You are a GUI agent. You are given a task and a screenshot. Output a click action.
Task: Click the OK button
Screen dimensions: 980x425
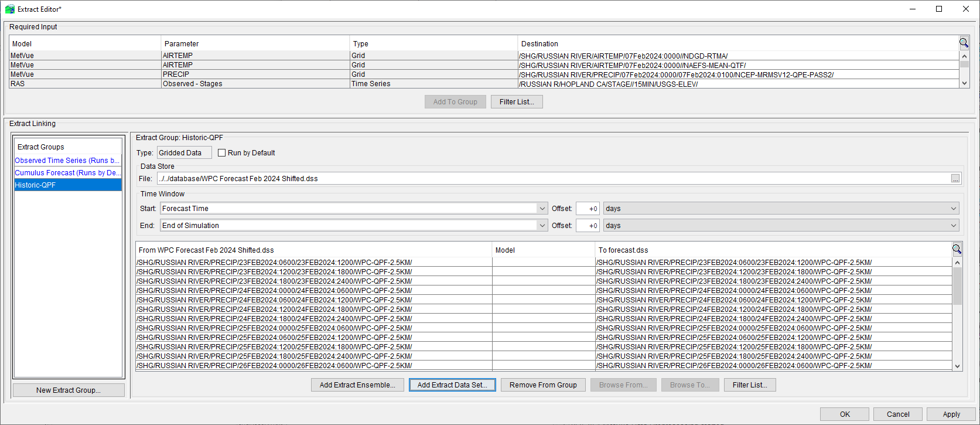(x=845, y=414)
